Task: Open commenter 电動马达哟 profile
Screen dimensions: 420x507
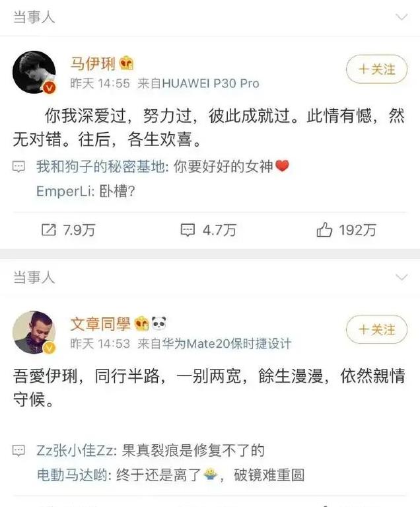Action: 72,475
